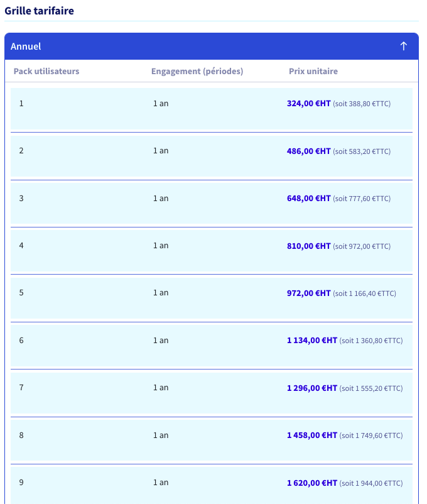Click the Pack utilisateurs column header
This screenshot has height=504, width=427.
coord(46,71)
